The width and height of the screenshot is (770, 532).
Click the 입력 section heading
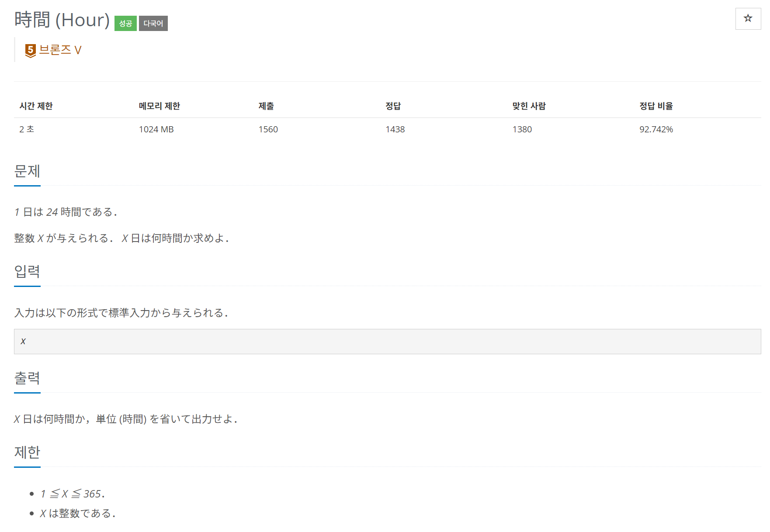click(27, 272)
